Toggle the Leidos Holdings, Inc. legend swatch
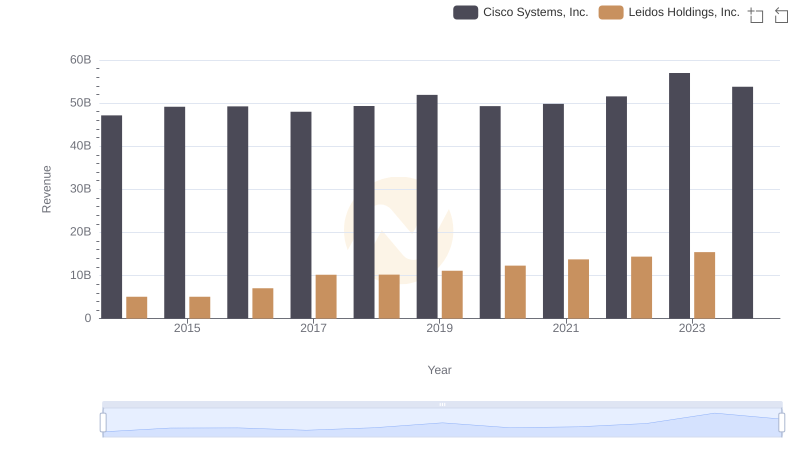Image resolution: width=800 pixels, height=461 pixels. [x=611, y=12]
